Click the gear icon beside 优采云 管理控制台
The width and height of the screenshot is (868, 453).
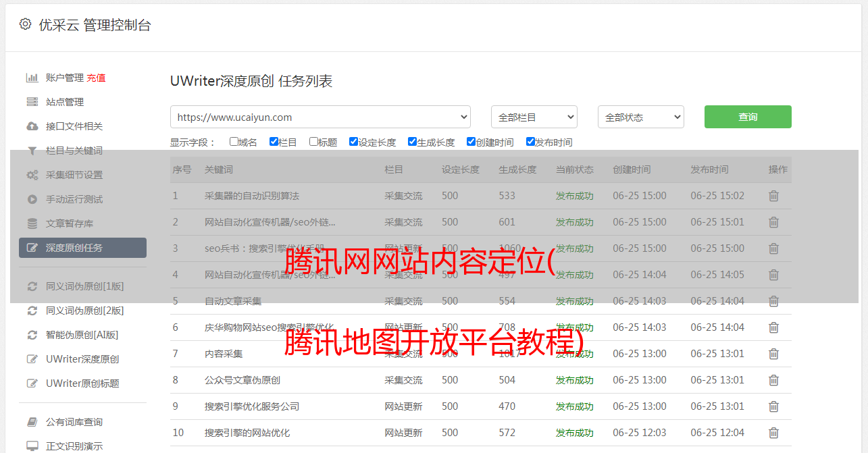25,24
